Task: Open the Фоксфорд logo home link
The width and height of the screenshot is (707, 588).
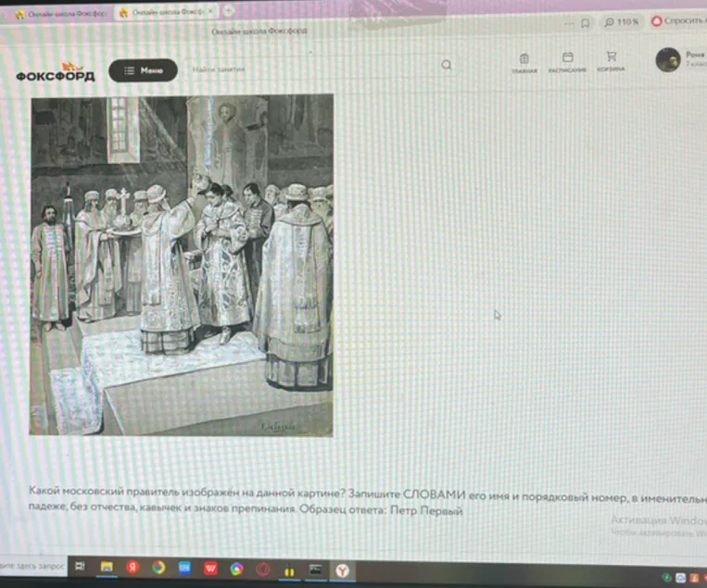Action: coord(56,72)
